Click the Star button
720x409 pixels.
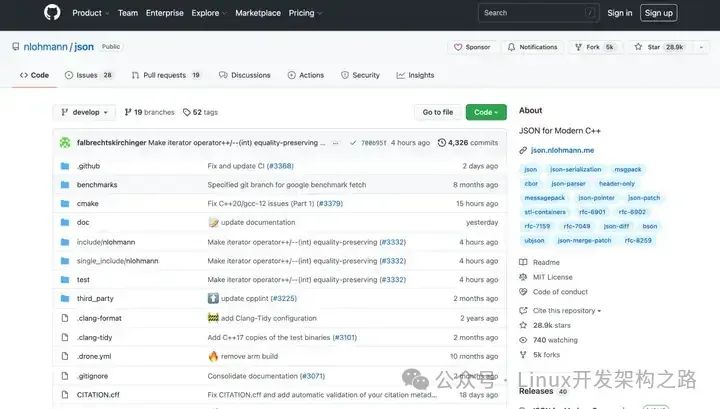click(660, 47)
